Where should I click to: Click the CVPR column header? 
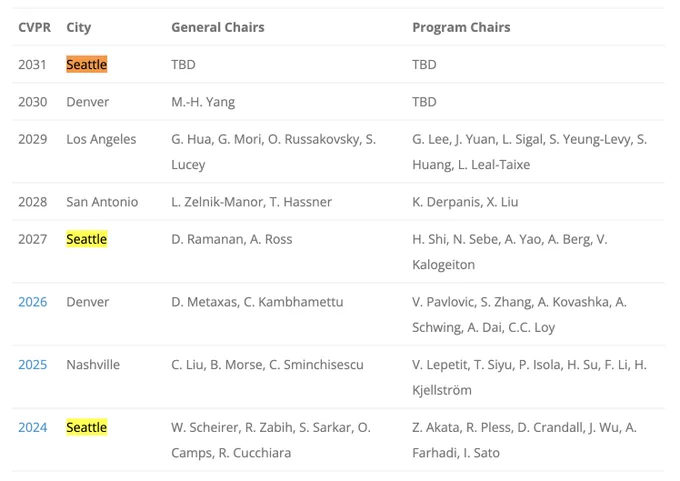tap(34, 27)
